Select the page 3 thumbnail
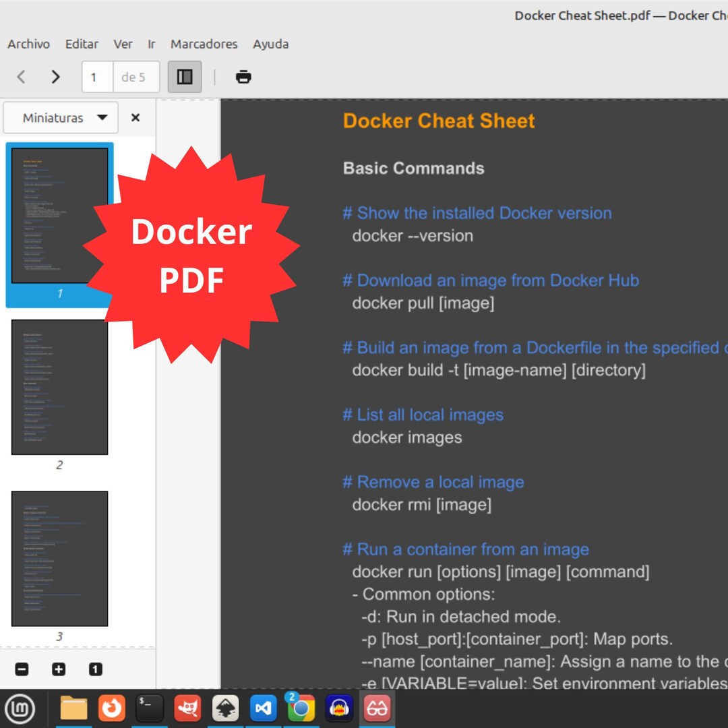Viewport: 728px width, 728px height. tap(60, 557)
